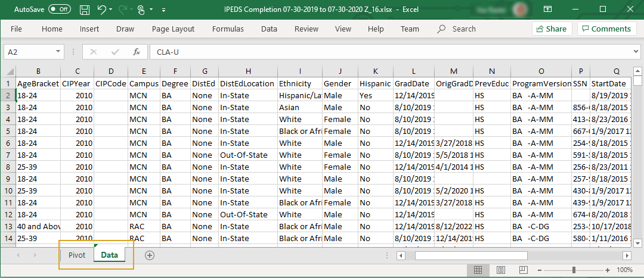
Task: Click the Save icon in title bar
Action: [85, 10]
